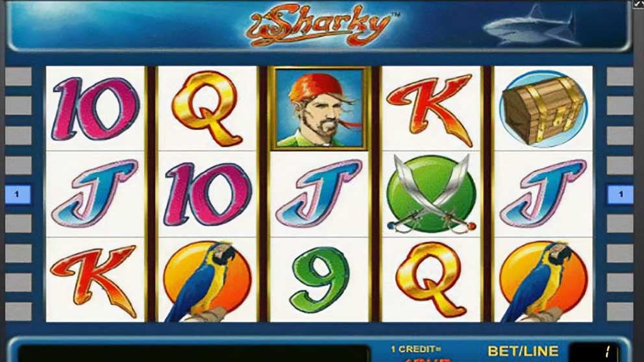Select the pink 10 symbol on the second reel
This screenshot has height=362, width=644.
(x=207, y=195)
